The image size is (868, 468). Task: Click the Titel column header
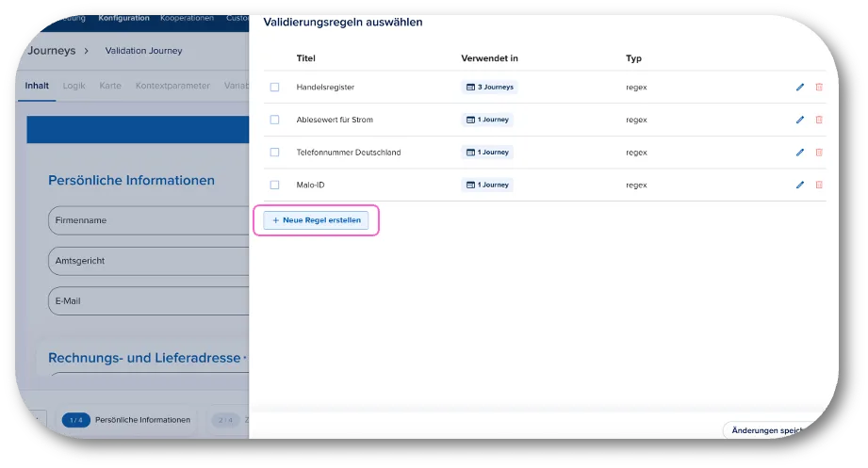[x=305, y=58]
